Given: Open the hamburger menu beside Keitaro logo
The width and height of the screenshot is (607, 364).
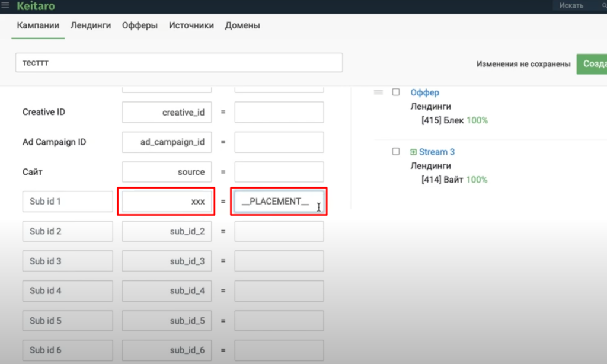Looking at the screenshot, I should 5,5.
